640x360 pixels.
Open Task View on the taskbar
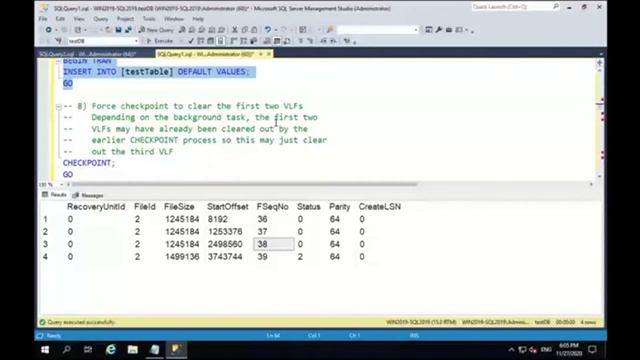tap(88, 349)
